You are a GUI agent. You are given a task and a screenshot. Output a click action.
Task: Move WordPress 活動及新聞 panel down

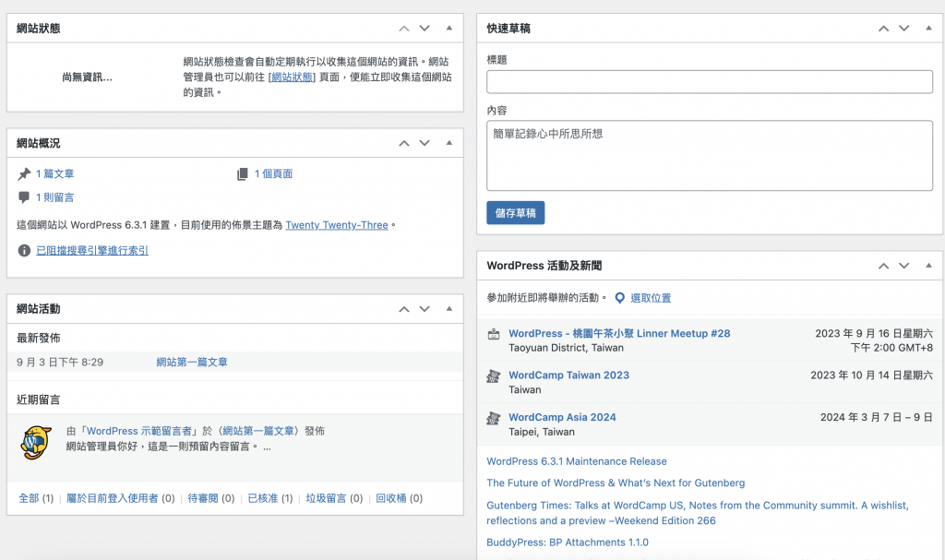[x=904, y=265]
